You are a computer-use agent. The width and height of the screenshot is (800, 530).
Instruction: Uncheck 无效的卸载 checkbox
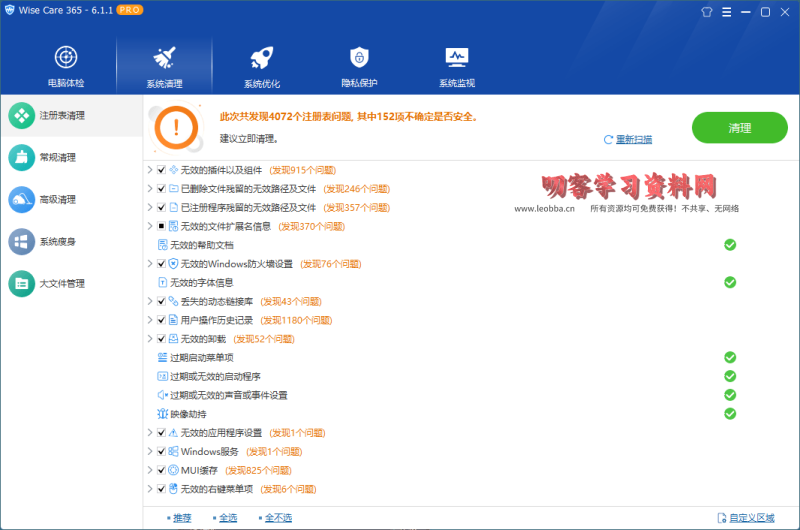(161, 339)
